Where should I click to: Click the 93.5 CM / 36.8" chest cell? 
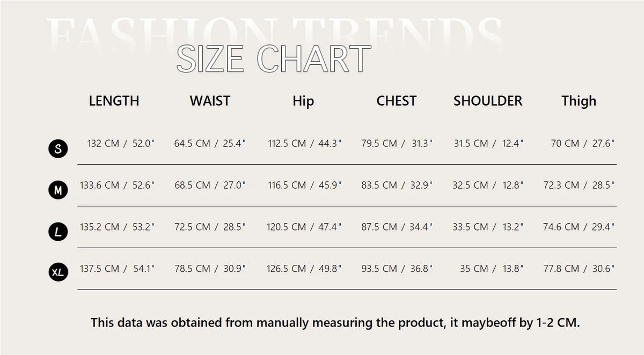(x=397, y=269)
